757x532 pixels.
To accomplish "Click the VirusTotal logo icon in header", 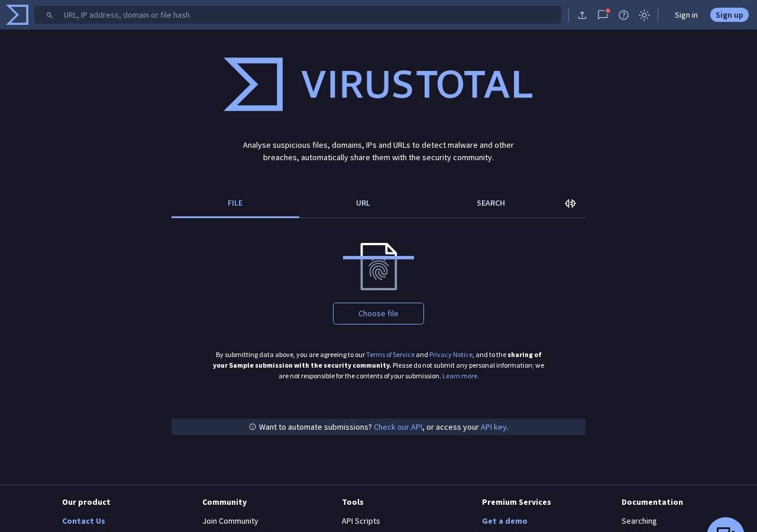I will click(17, 15).
